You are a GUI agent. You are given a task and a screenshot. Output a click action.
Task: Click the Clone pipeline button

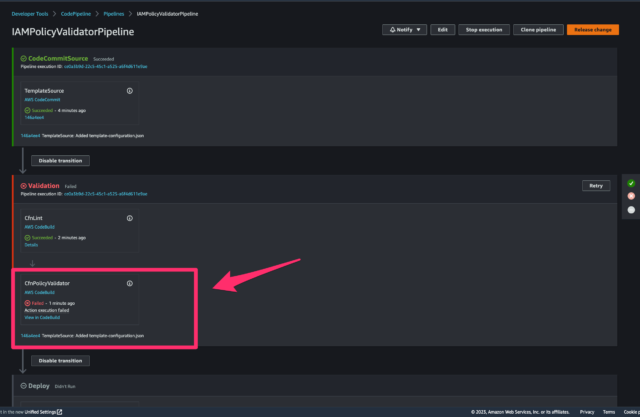pyautogui.click(x=538, y=30)
